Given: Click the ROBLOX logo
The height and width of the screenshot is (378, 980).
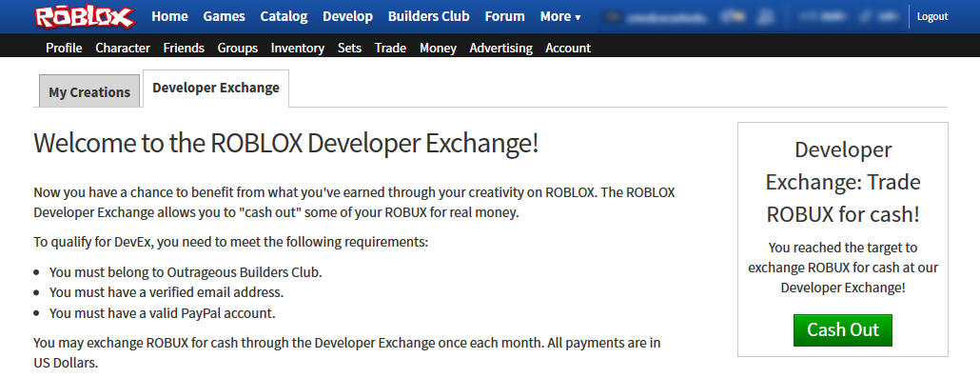Looking at the screenshot, I should click(85, 17).
